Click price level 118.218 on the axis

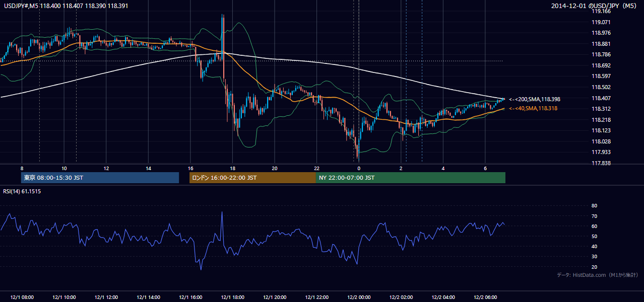click(601, 120)
